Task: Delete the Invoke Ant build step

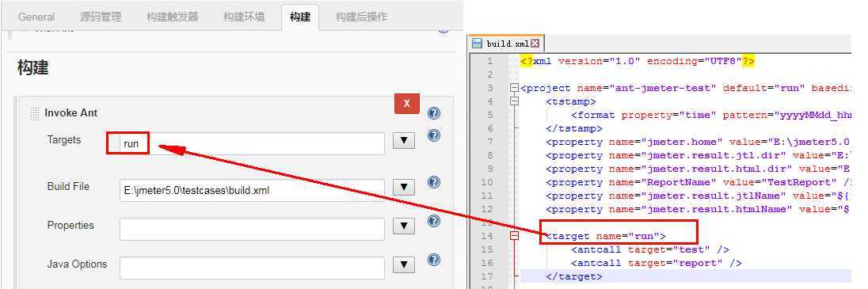Action: [x=407, y=104]
